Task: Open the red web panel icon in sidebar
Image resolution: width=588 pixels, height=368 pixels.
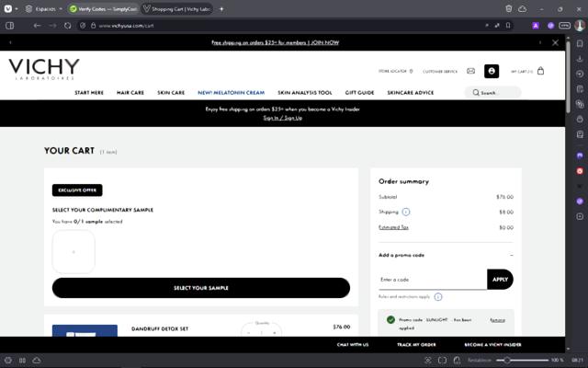Action: [580, 171]
